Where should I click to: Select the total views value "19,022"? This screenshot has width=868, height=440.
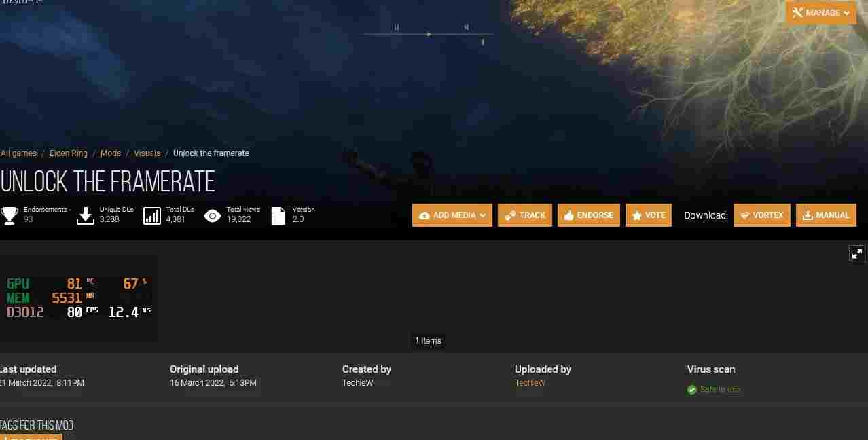click(239, 219)
